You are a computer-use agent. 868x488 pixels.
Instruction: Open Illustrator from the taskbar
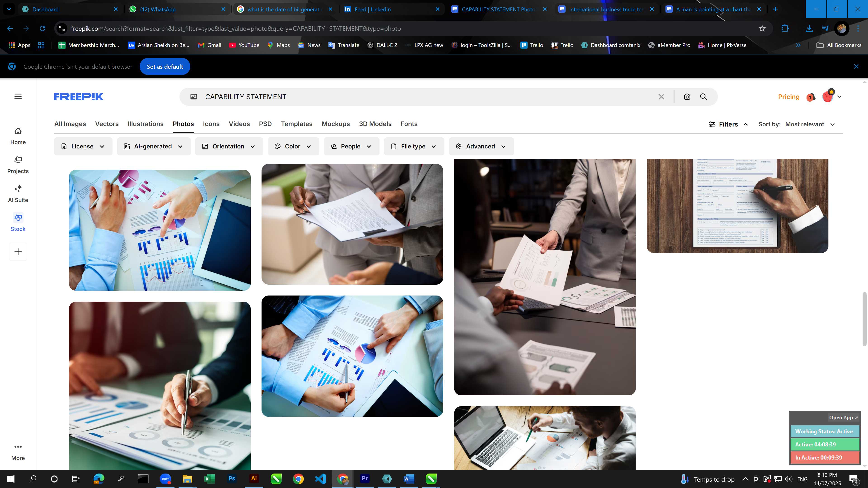[254, 479]
